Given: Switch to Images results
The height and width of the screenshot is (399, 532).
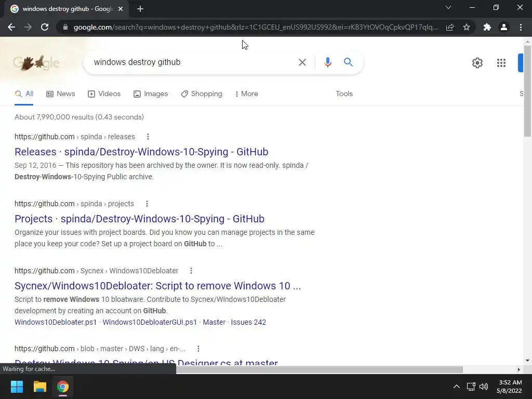Looking at the screenshot, I should (151, 94).
